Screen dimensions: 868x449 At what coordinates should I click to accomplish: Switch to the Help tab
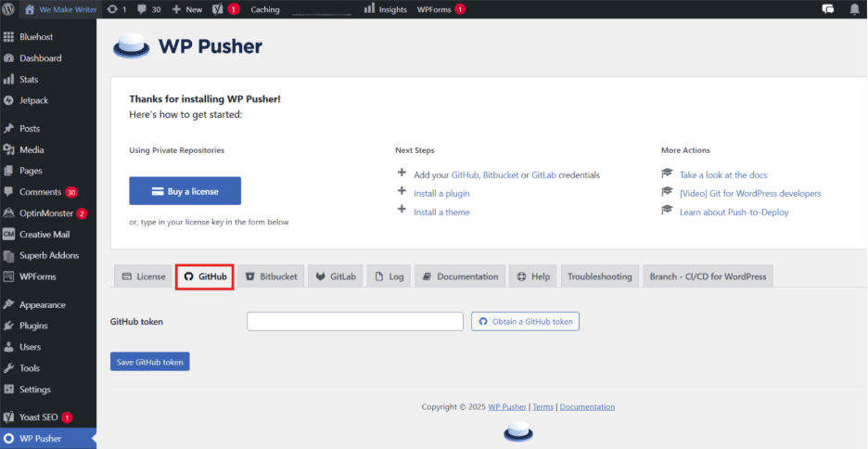coord(533,276)
